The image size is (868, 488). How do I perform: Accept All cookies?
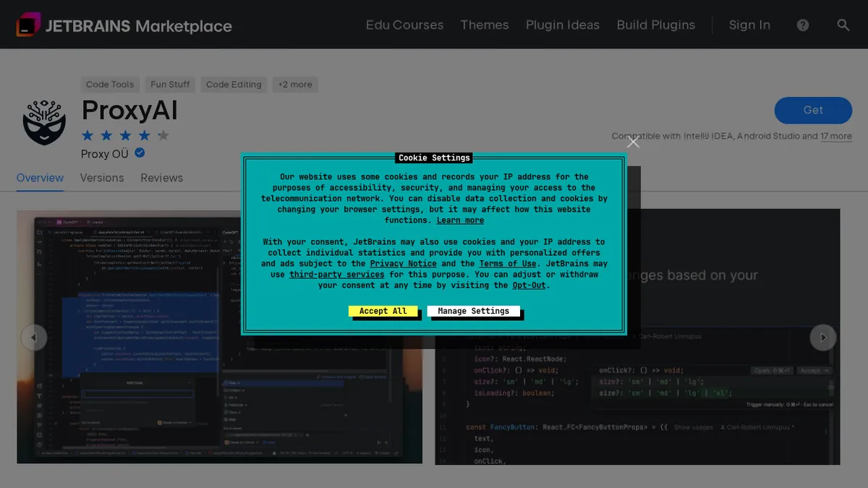pos(383,311)
